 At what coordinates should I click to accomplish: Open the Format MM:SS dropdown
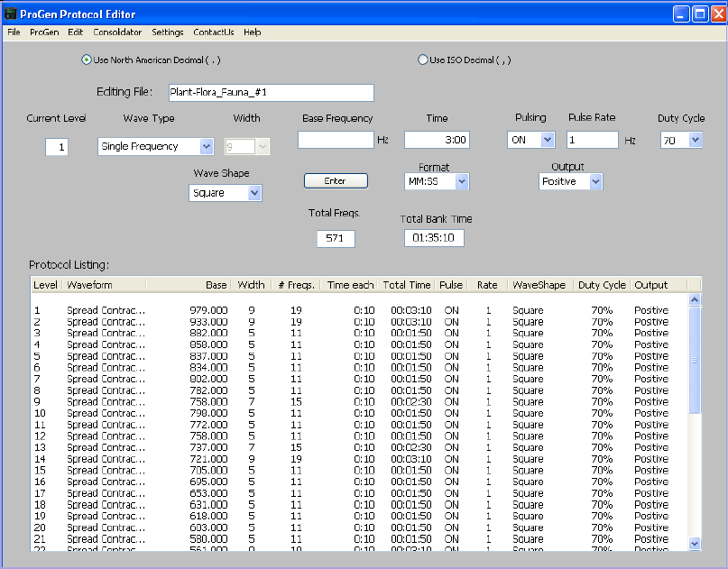(x=462, y=181)
